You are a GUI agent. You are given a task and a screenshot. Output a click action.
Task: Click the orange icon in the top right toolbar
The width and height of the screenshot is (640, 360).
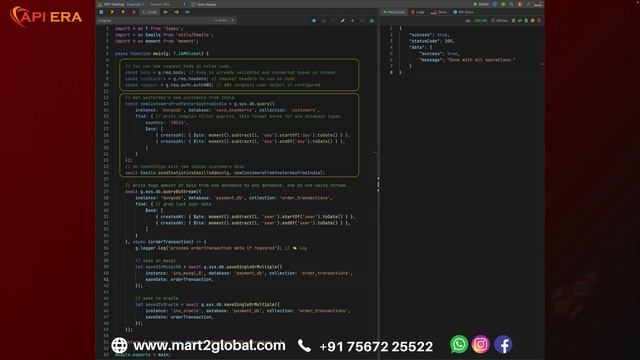click(x=520, y=4)
